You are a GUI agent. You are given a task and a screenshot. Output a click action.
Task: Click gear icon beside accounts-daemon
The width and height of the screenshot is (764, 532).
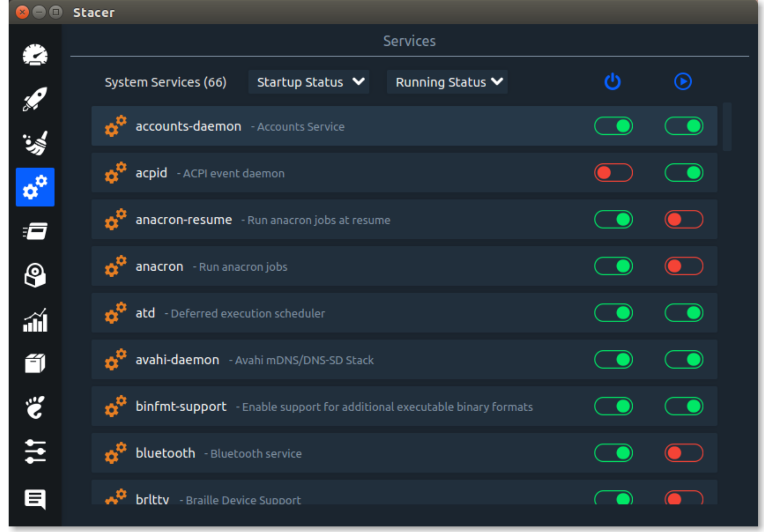point(115,126)
